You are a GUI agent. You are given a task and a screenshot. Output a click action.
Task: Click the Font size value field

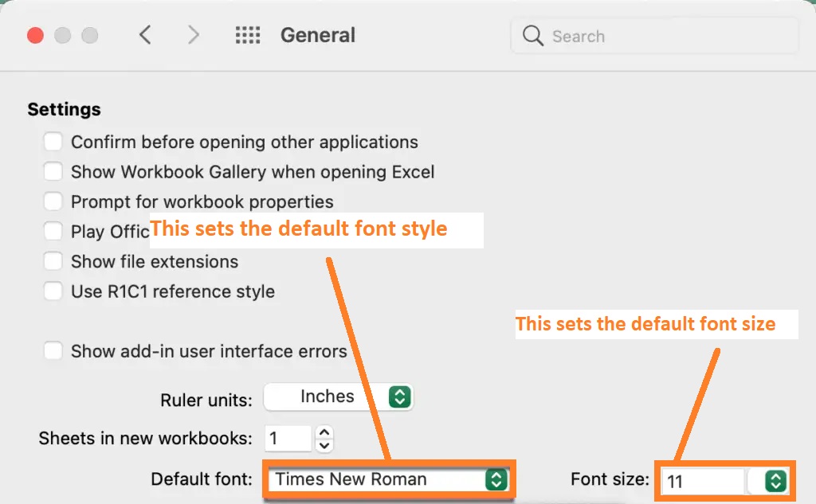pos(703,481)
